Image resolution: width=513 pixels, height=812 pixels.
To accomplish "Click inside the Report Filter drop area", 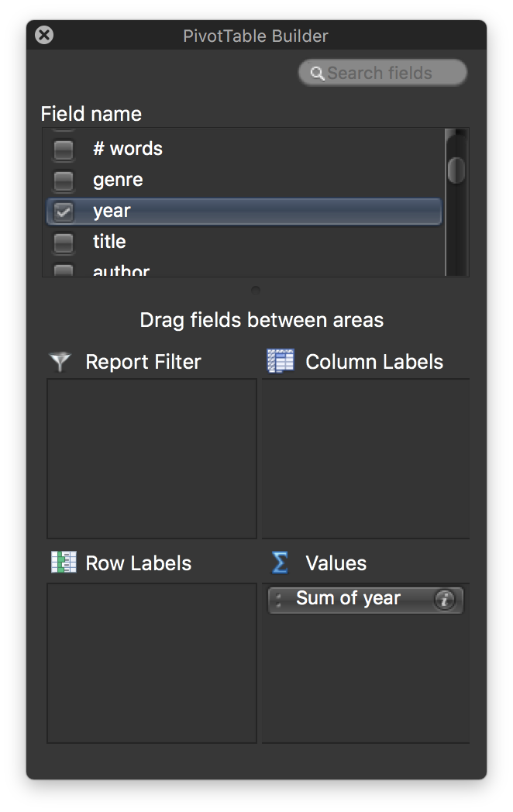I will click(152, 459).
